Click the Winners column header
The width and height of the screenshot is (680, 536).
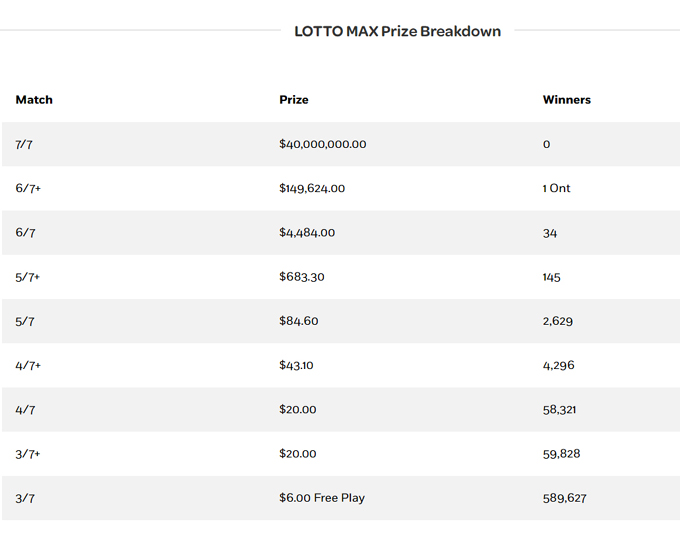pos(566,100)
